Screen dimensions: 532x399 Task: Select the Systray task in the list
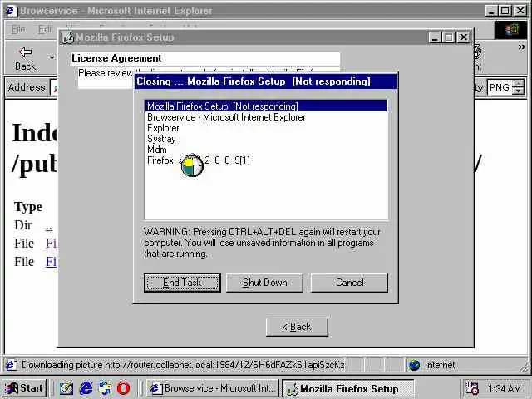tap(266, 139)
